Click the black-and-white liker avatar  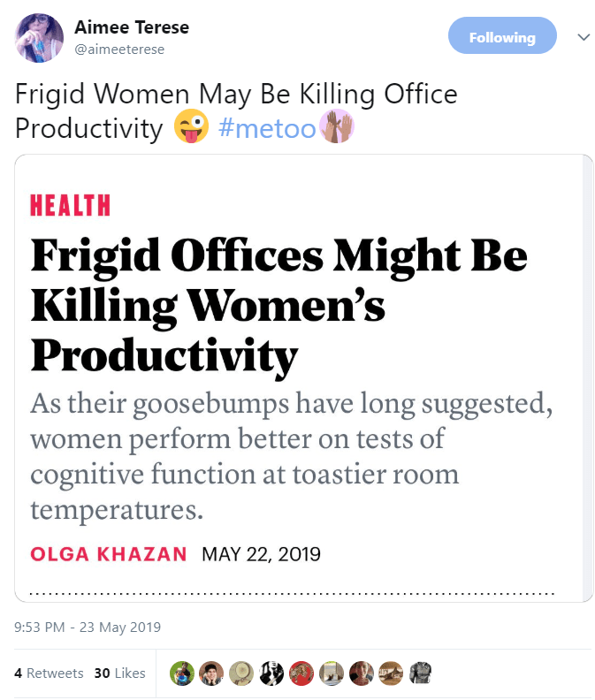coord(271,673)
